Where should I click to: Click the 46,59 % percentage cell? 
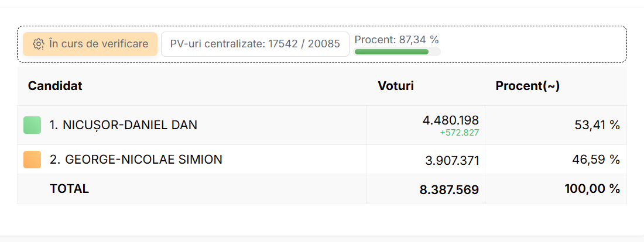[x=595, y=160]
